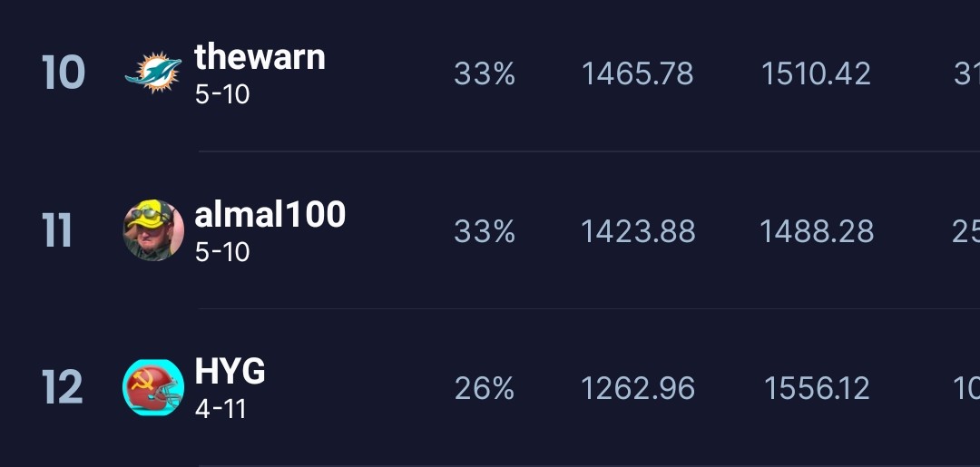Viewport: 980px width, 467px height.
Task: Click the red helmet avatar for HYG
Action: (153, 387)
